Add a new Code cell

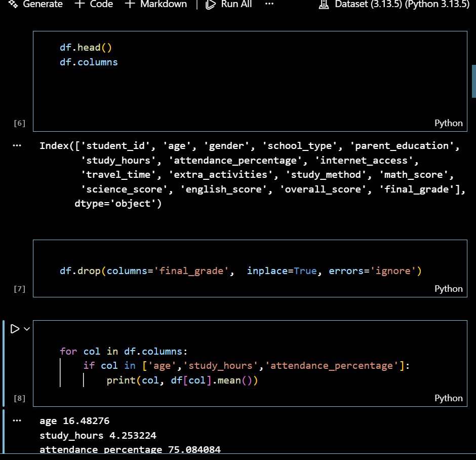point(94,4)
